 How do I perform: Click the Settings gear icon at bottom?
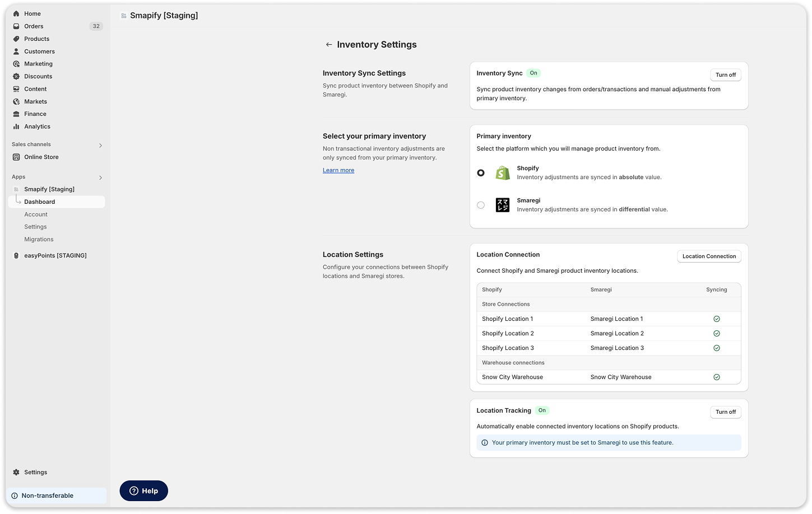16,472
